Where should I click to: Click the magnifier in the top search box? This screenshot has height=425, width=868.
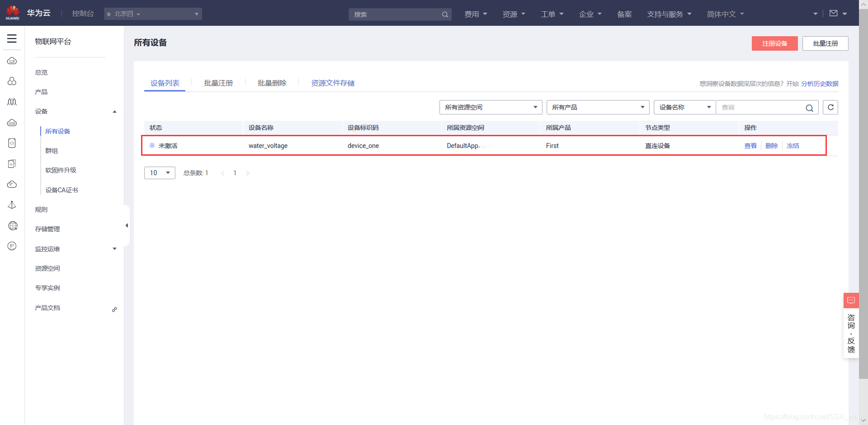pos(445,14)
